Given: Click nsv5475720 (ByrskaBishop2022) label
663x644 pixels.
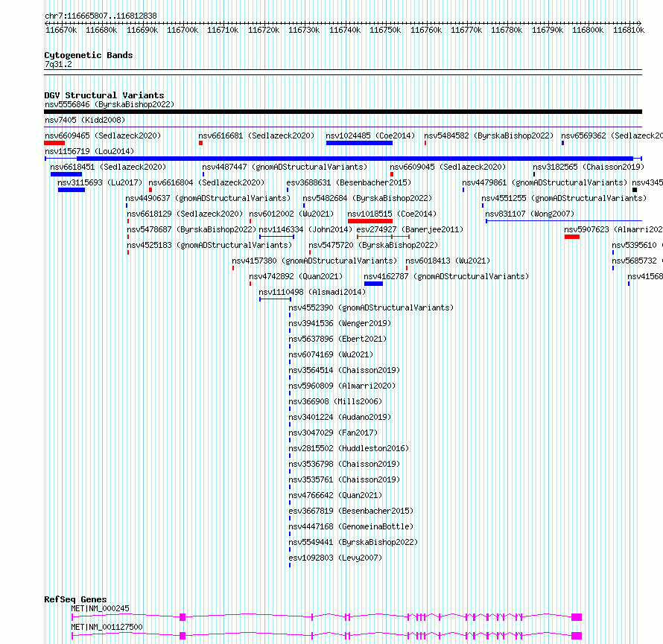Looking at the screenshot, I should coord(373,245).
